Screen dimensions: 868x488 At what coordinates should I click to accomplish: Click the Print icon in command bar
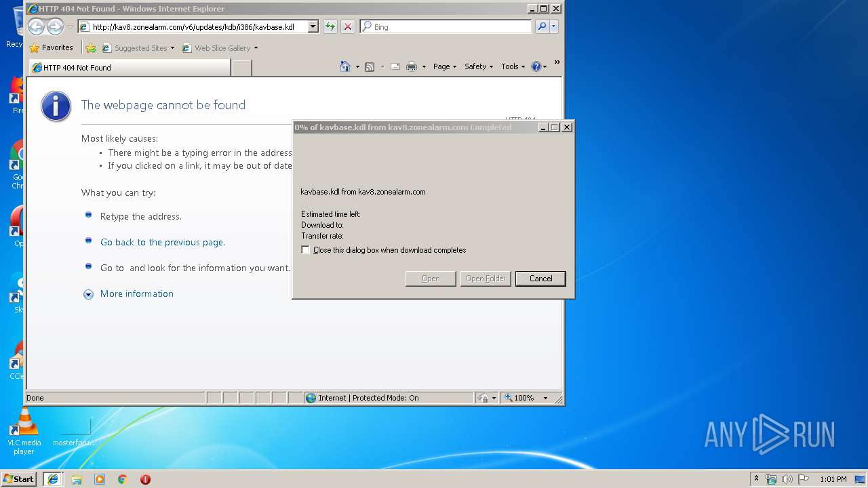pyautogui.click(x=411, y=66)
